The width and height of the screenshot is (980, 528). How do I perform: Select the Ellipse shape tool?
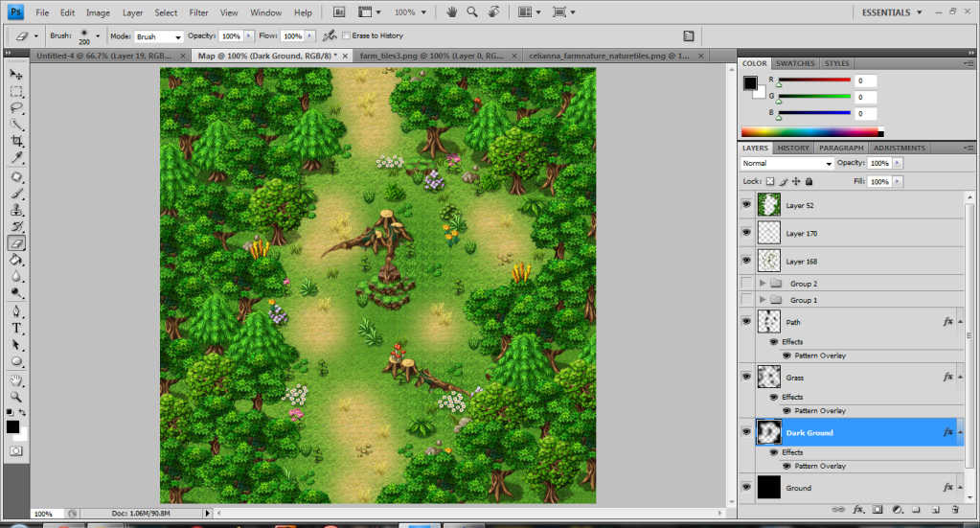coord(16,361)
